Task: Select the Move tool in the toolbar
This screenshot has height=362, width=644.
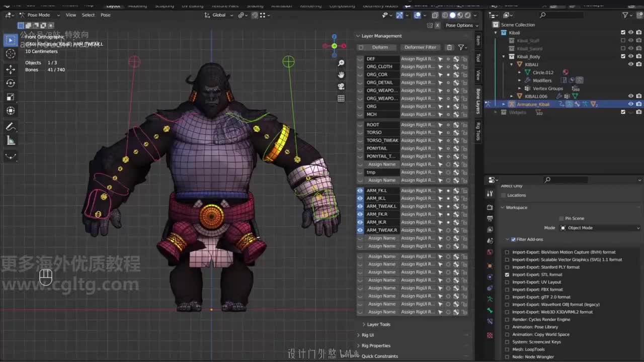Action: [x=11, y=69]
